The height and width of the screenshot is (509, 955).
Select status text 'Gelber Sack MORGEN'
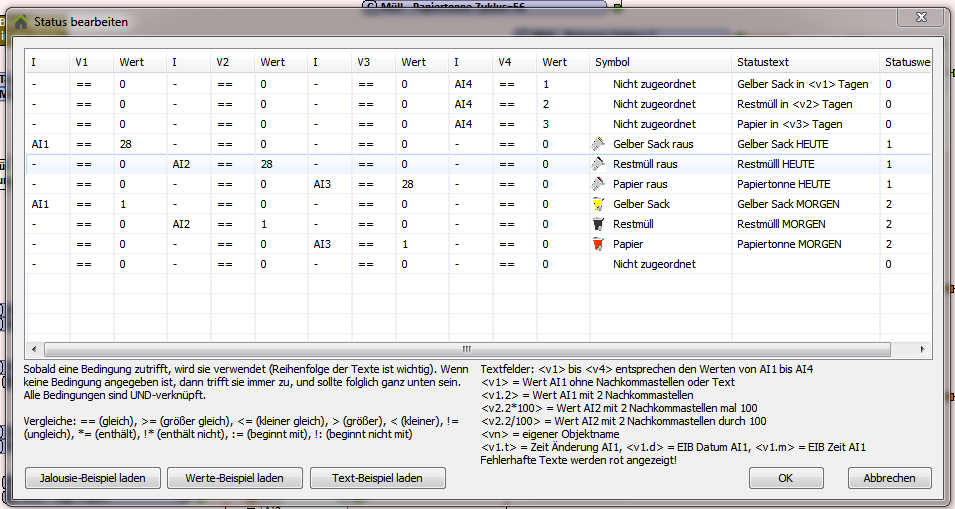tap(788, 205)
